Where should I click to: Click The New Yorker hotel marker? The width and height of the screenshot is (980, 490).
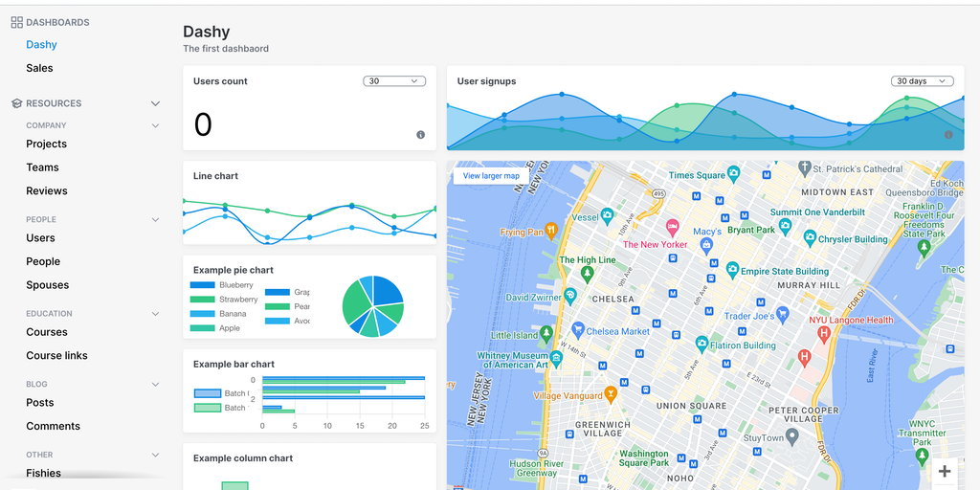673,228
